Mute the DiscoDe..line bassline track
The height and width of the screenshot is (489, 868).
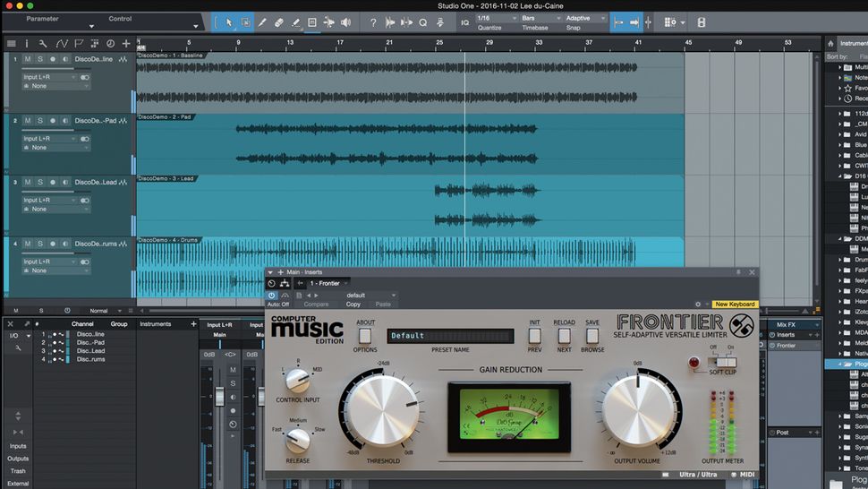click(x=28, y=59)
